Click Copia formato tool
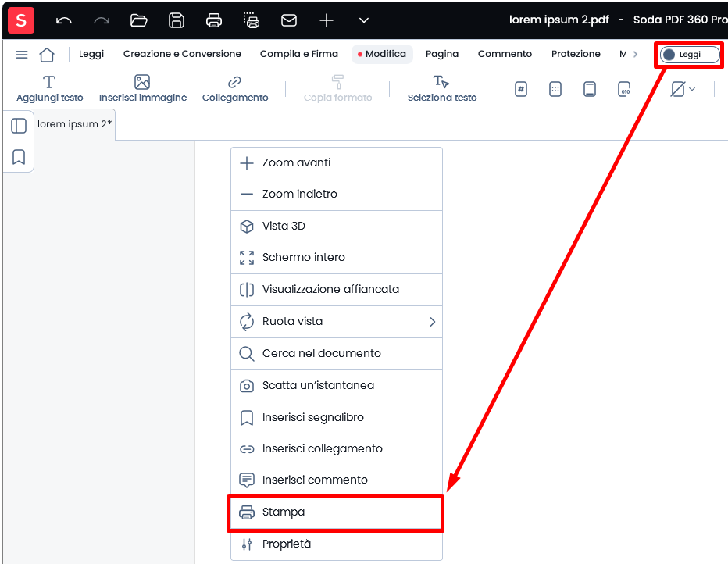This screenshot has height=564, width=728. tap(337, 88)
